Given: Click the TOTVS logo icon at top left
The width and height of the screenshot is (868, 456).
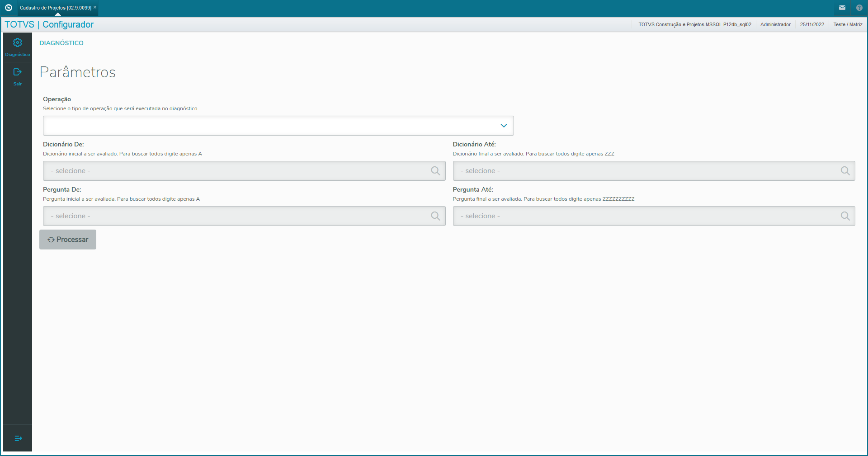Looking at the screenshot, I should [9, 8].
